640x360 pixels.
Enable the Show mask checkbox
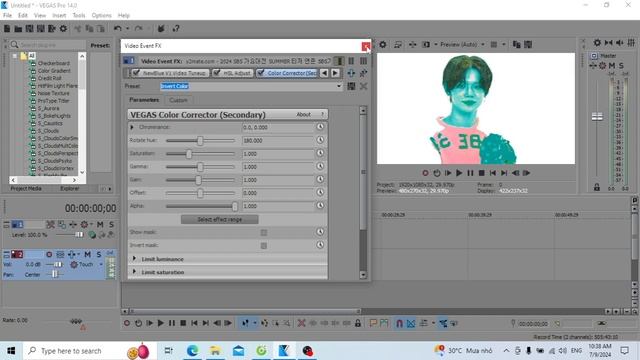[x=264, y=233]
